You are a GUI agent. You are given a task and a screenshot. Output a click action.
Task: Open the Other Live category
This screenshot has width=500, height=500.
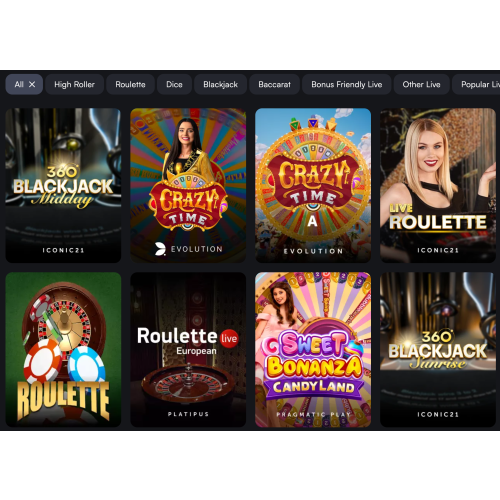tap(421, 84)
